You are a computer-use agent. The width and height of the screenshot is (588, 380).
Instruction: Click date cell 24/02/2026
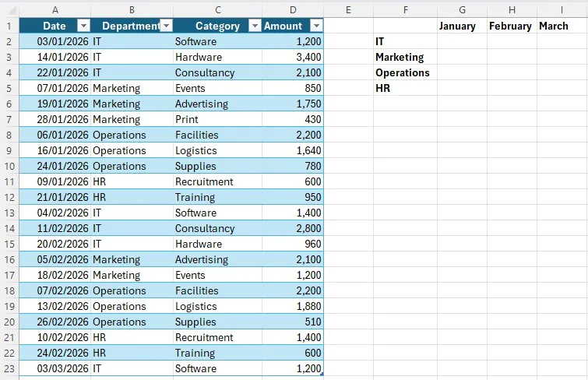[x=55, y=353]
